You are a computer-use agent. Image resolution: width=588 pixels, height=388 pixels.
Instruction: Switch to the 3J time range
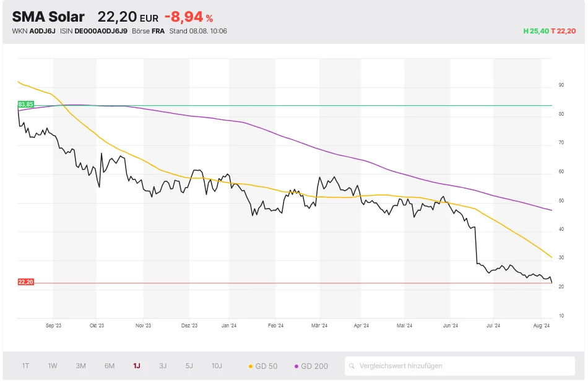click(x=163, y=366)
